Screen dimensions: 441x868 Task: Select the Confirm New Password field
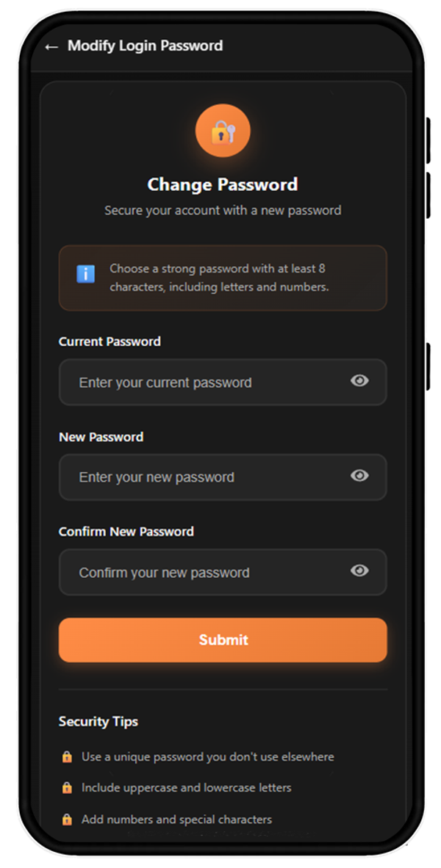point(206,572)
